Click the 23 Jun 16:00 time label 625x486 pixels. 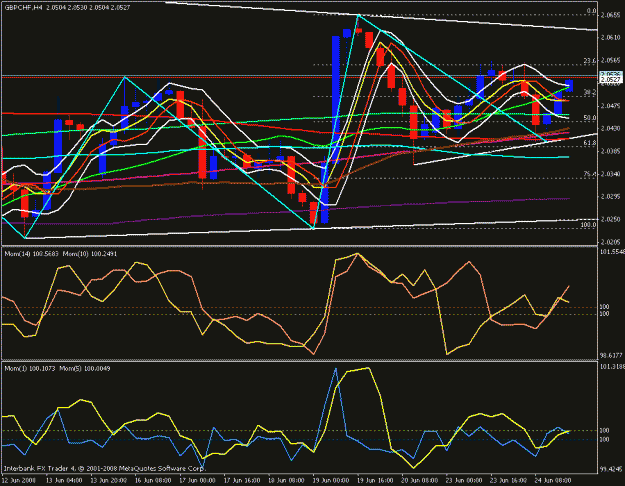pyautogui.click(x=510, y=480)
